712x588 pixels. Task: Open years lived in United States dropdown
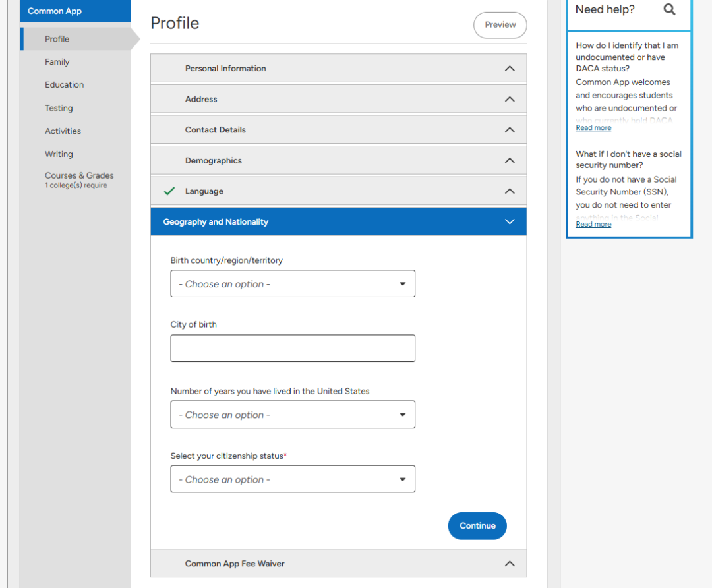pos(293,415)
